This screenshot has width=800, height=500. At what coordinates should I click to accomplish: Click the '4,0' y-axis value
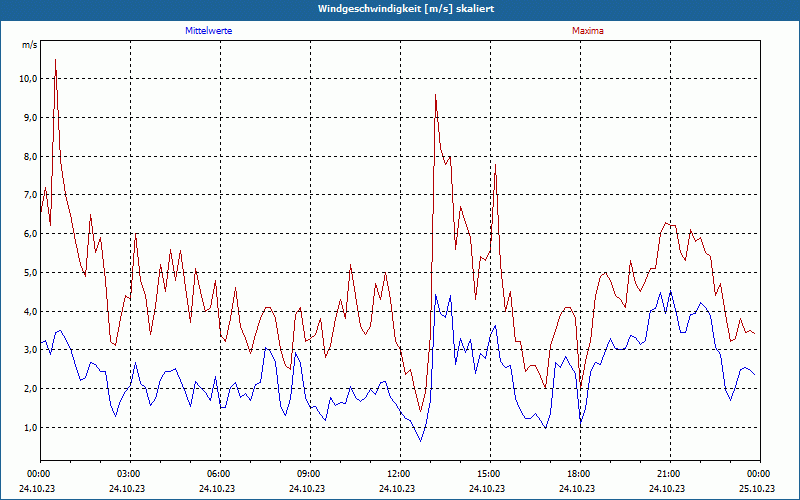coord(31,311)
